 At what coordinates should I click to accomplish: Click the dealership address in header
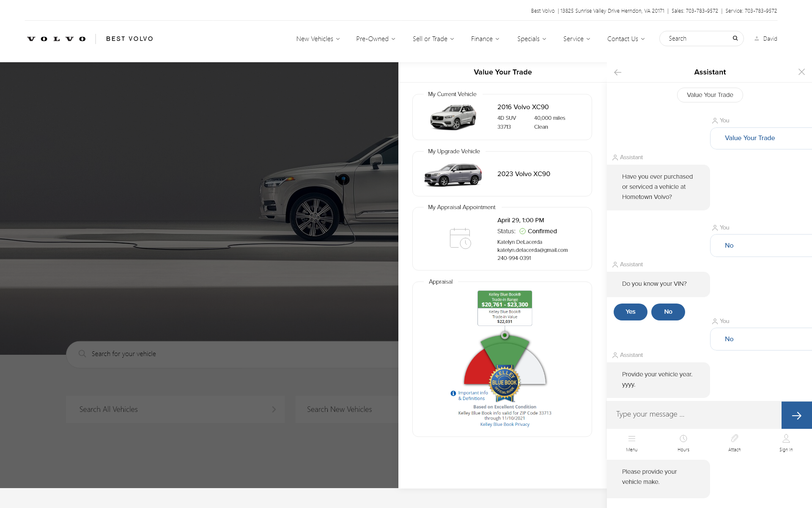pos(612,11)
